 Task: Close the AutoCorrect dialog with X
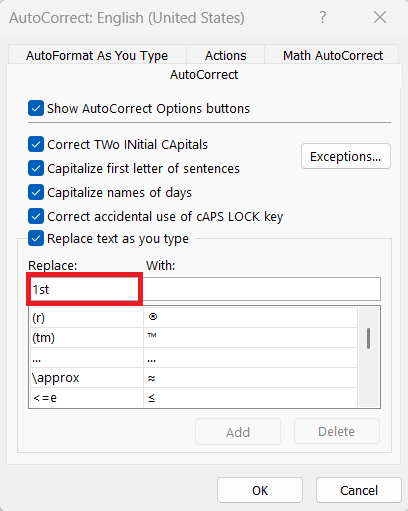pos(380,17)
